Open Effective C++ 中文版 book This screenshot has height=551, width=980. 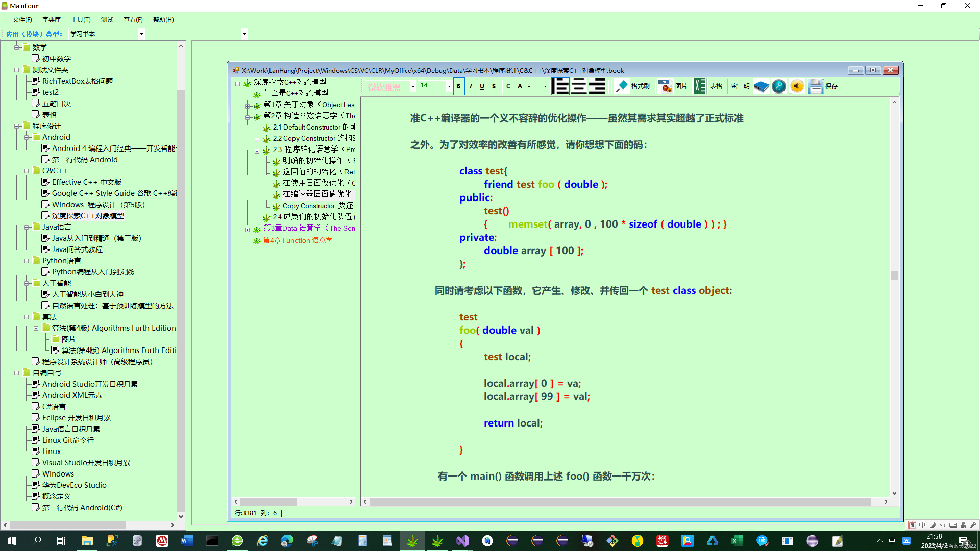point(87,182)
